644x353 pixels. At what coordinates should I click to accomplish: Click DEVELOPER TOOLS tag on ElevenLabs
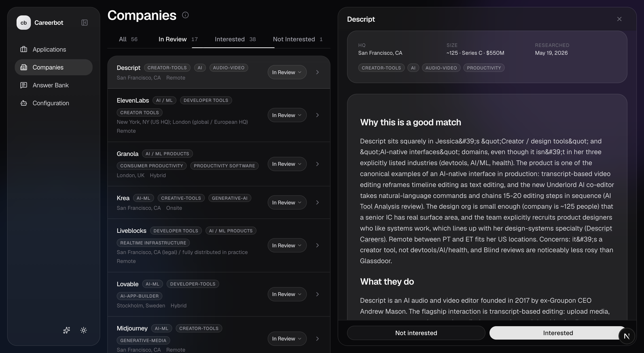[206, 101]
